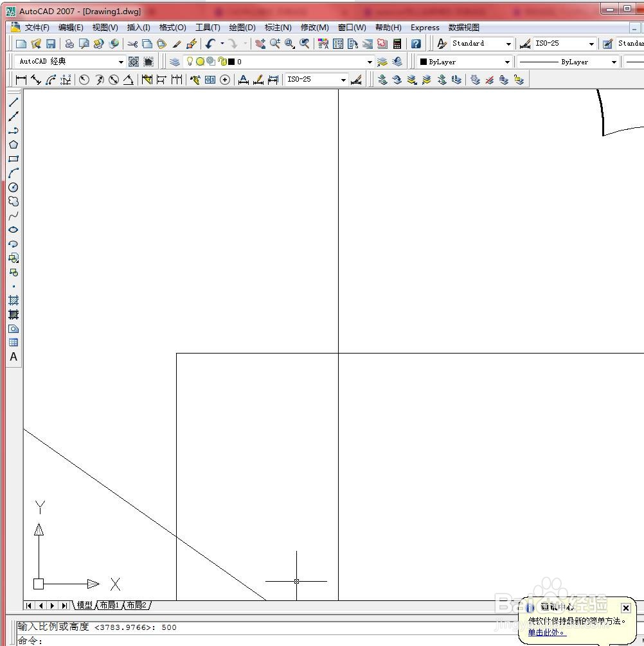Select the Hatch tool
This screenshot has width=644, height=646.
tap(13, 300)
